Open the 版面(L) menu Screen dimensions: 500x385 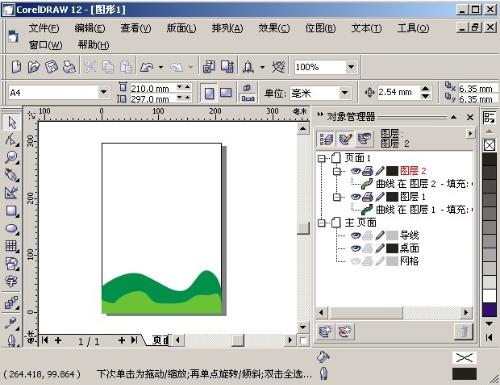pos(181,28)
